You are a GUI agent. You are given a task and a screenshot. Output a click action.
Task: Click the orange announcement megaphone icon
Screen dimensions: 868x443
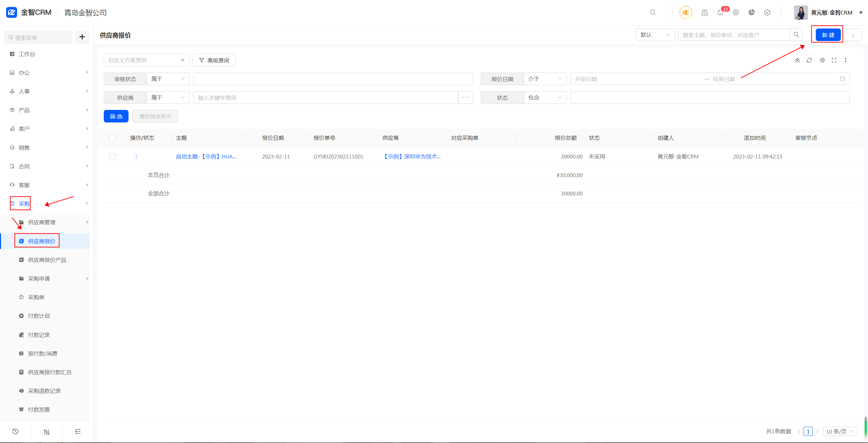686,13
